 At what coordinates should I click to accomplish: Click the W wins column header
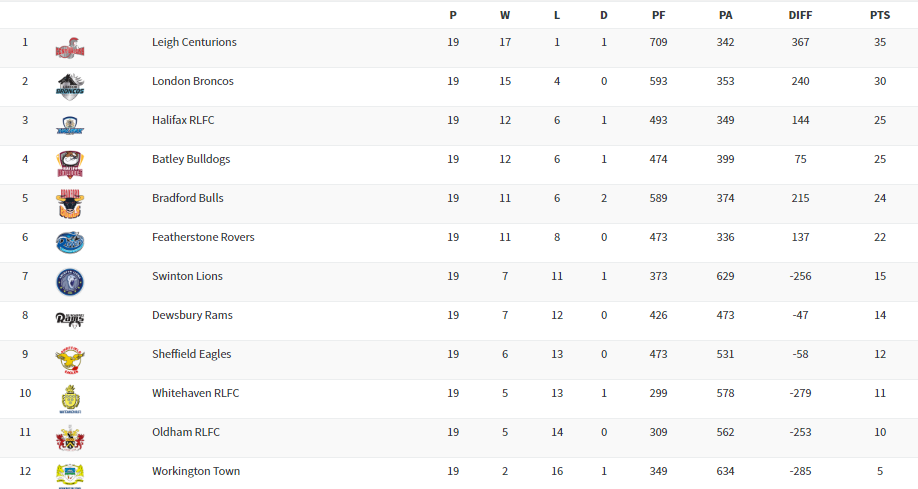[x=505, y=16]
